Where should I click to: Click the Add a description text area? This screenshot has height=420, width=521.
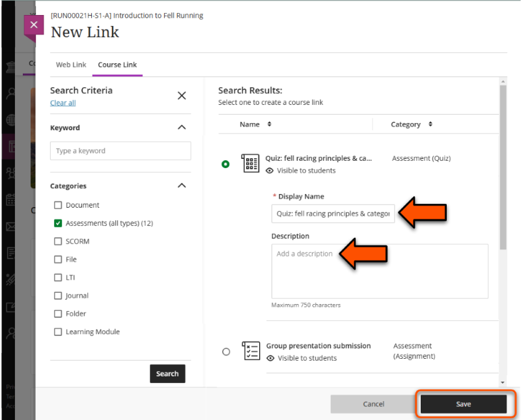click(x=380, y=271)
